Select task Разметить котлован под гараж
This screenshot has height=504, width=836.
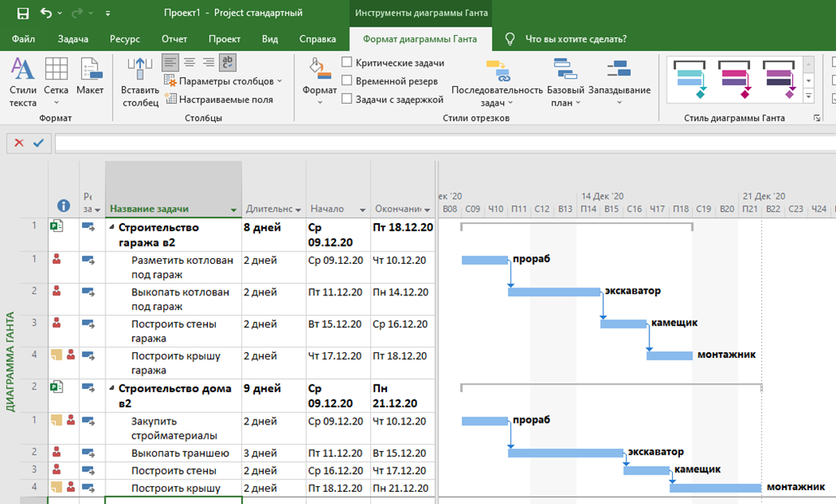tap(183, 267)
